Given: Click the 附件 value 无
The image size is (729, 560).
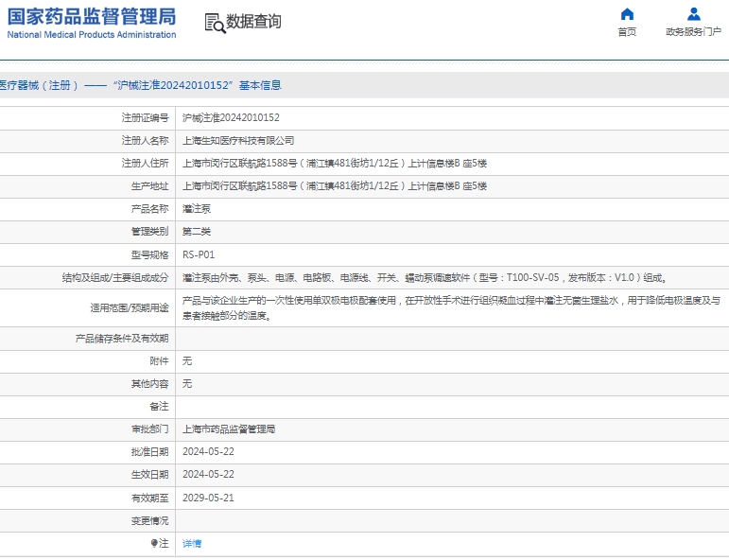Looking at the screenshot, I should (187, 361).
